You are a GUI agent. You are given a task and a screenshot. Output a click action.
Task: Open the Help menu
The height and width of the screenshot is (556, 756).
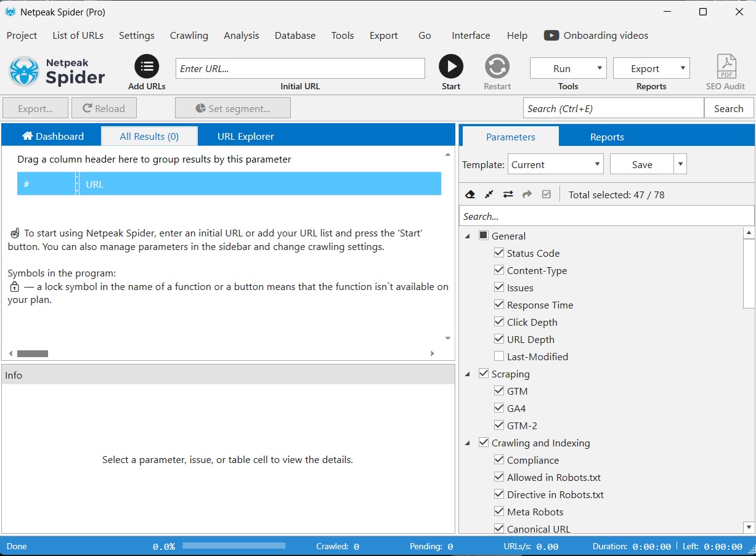tap(517, 36)
